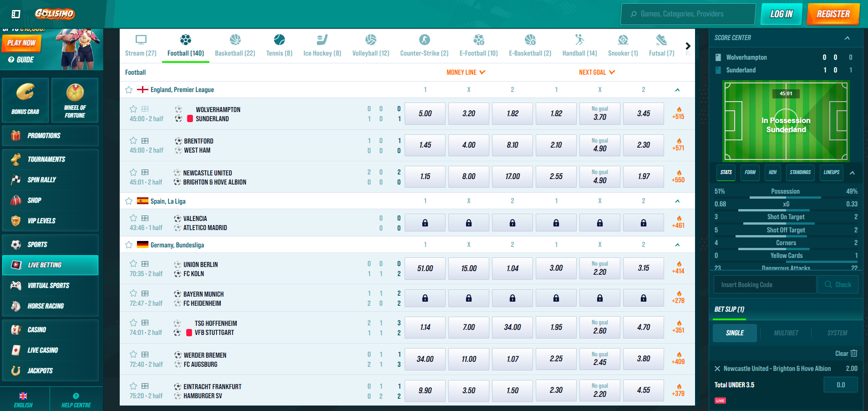
Task: Collapse the Score Center panel
Action: [x=847, y=38]
